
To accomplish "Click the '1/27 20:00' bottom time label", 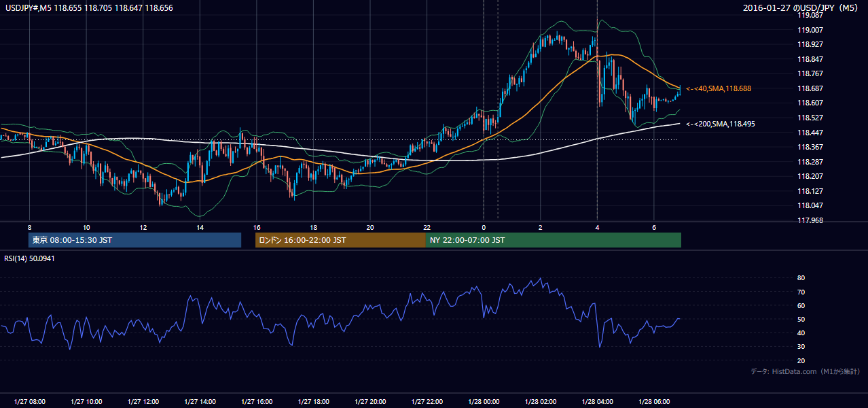I will click(369, 402).
